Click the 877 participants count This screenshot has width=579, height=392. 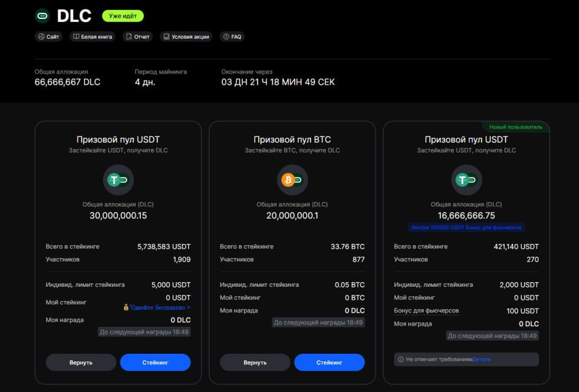pos(359,260)
